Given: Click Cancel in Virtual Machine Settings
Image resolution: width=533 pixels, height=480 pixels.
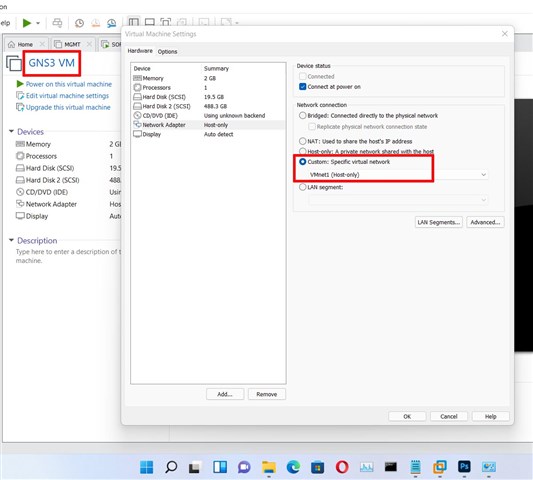Looking at the screenshot, I should [449, 416].
